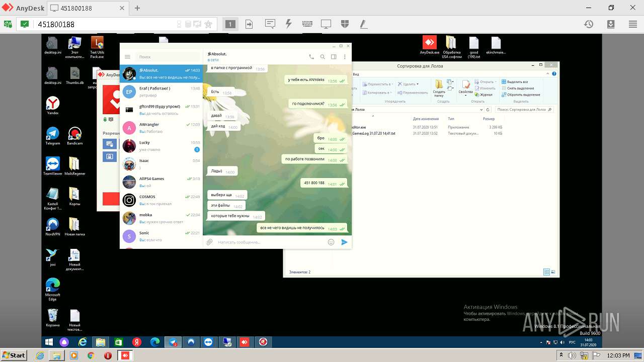644x362 pixels.
Task: Sort by Размер column header
Action: tap(489, 119)
